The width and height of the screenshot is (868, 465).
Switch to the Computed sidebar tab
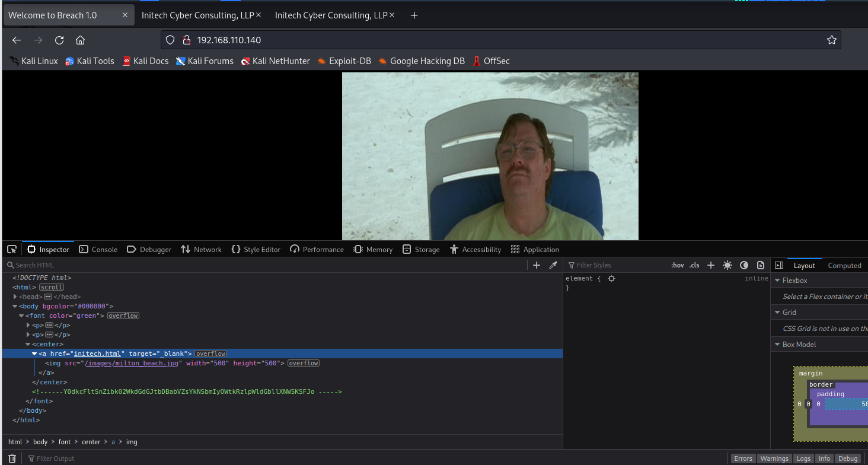point(844,266)
